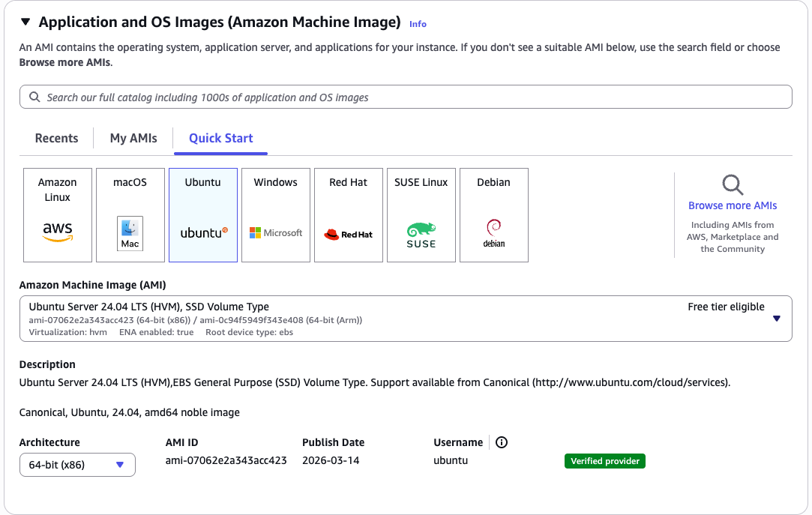Switch to the Recents tab

click(x=57, y=138)
